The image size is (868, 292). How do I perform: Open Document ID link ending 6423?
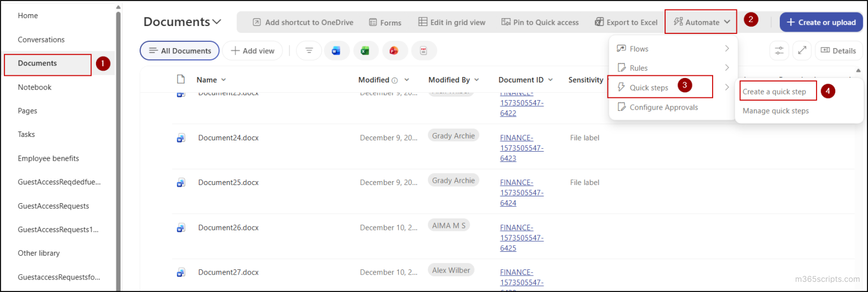pos(522,148)
